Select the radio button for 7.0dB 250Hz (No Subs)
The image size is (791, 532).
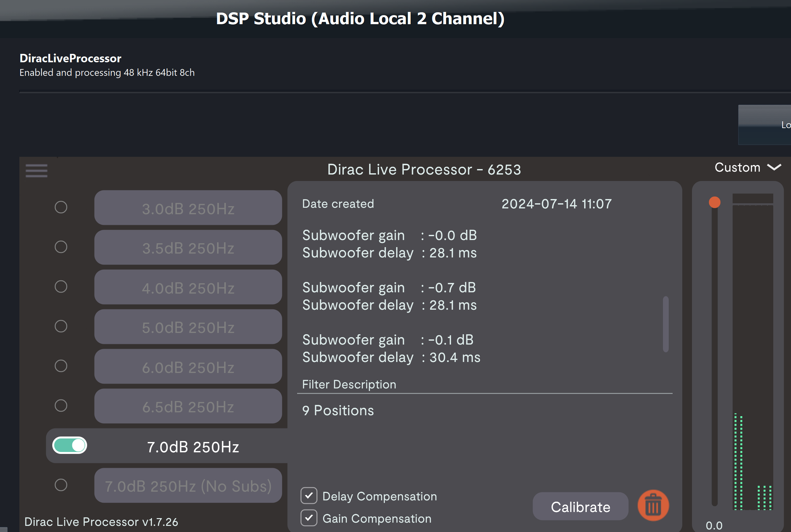(x=61, y=485)
